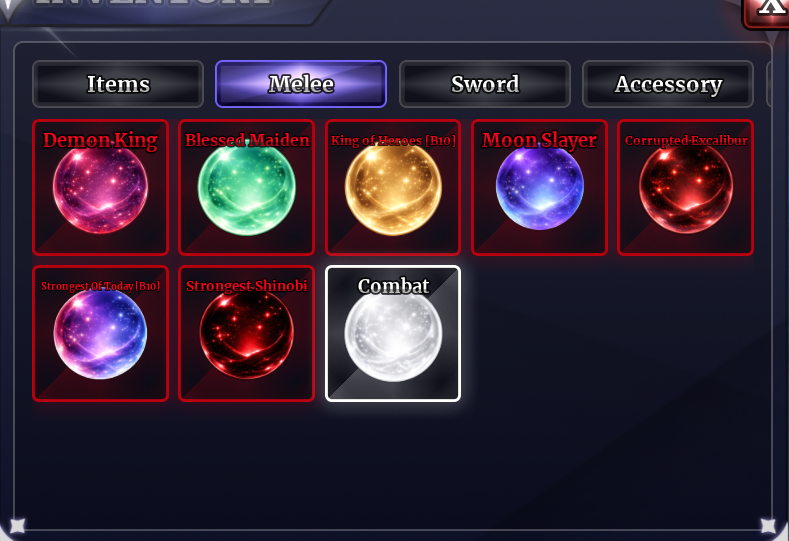This screenshot has height=541, width=789.
Task: Click the Demon King item label
Action: [x=100, y=140]
